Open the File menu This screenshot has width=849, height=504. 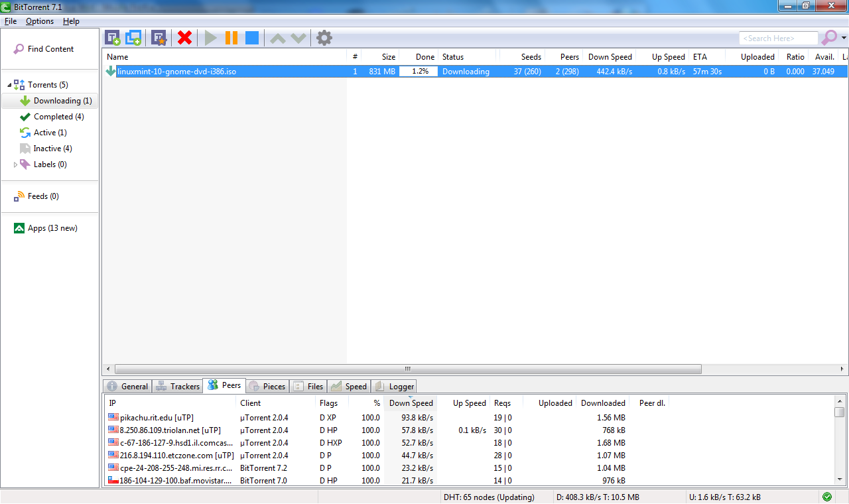(x=11, y=21)
